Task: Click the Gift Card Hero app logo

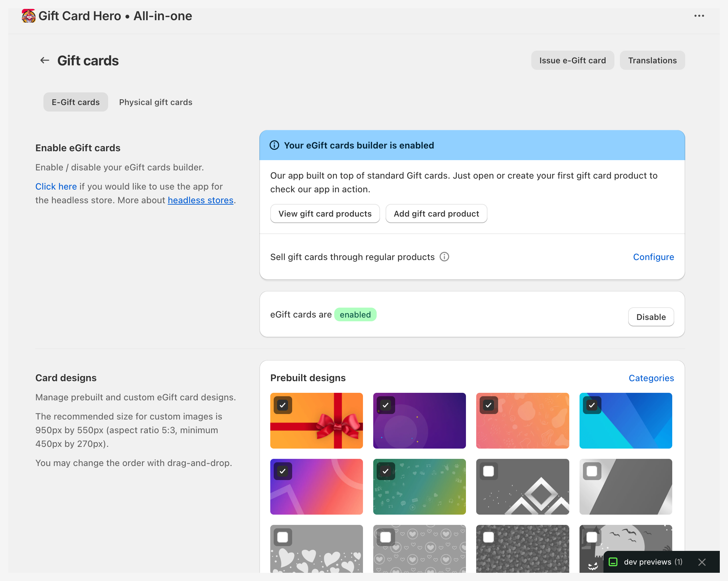Action: [x=29, y=16]
